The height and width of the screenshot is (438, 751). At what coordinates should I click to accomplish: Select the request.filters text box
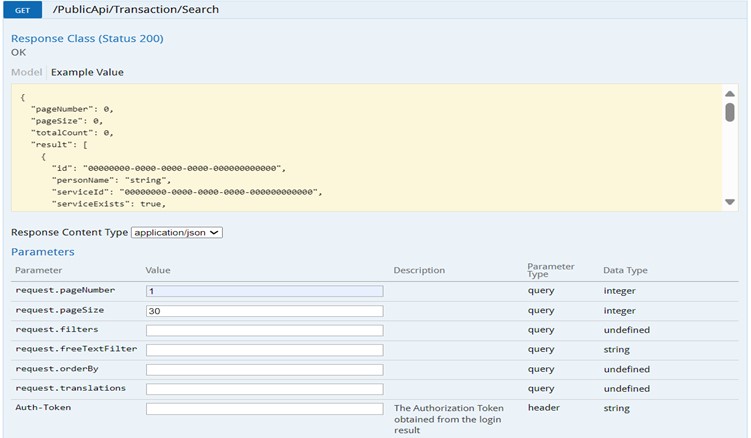[264, 330]
